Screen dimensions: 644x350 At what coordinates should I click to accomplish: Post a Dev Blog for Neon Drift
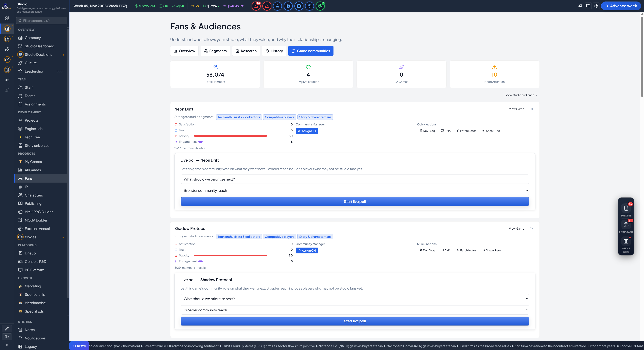click(x=427, y=131)
